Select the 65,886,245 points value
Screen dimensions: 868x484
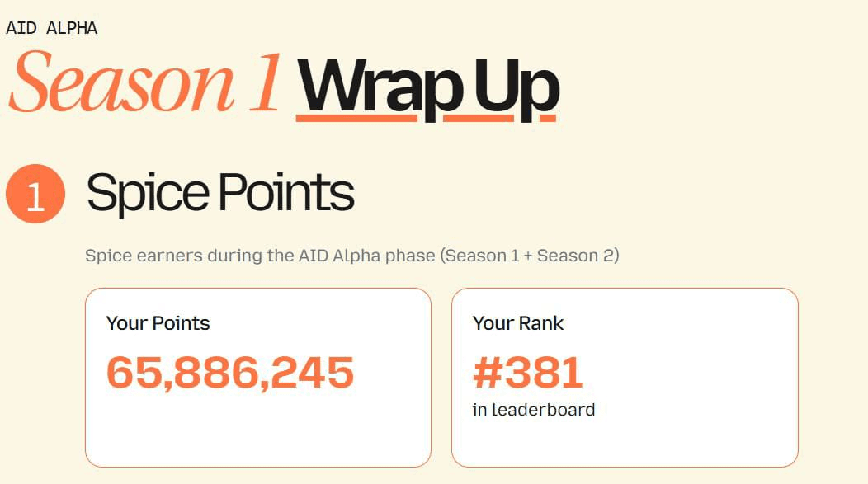coord(230,372)
